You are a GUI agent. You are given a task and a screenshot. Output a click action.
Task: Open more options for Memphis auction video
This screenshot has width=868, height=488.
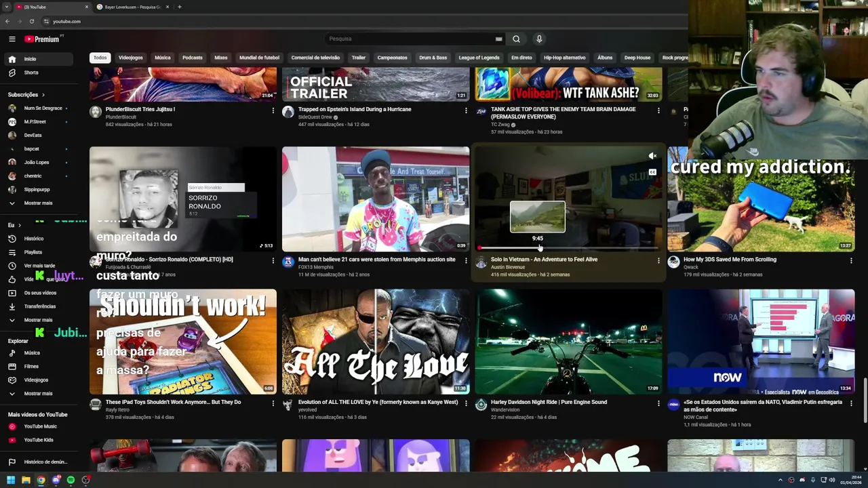pyautogui.click(x=466, y=260)
